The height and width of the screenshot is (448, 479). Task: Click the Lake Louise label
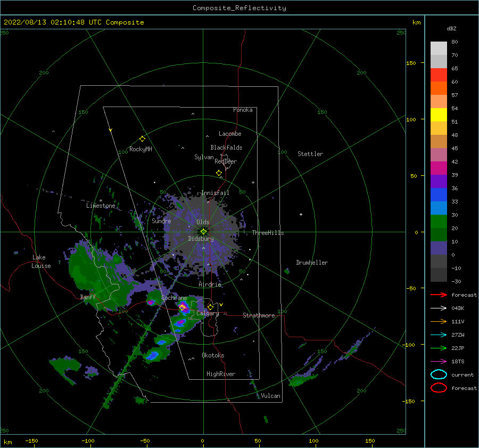point(41,262)
